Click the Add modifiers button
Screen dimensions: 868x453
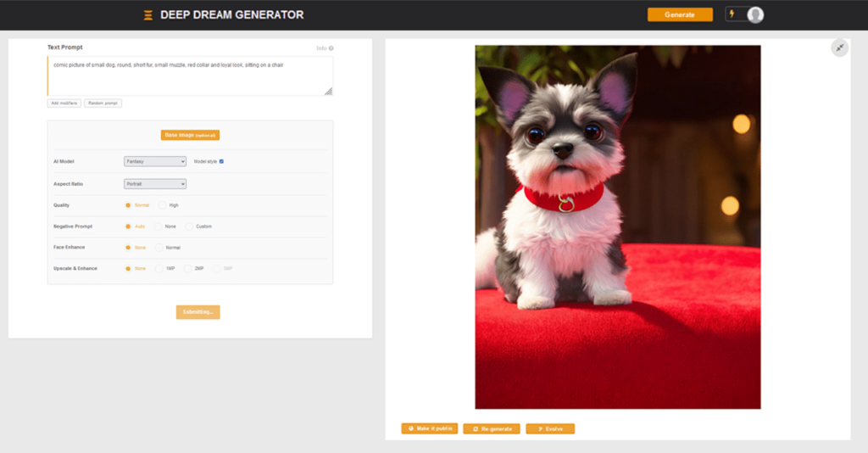[x=64, y=103]
